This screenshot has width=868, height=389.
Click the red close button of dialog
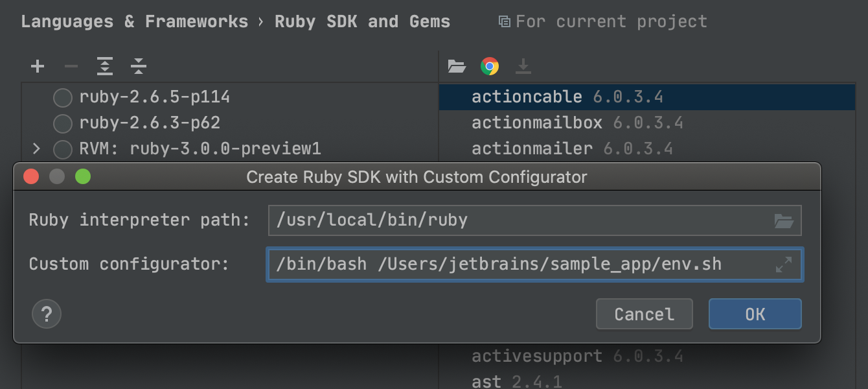tap(31, 176)
